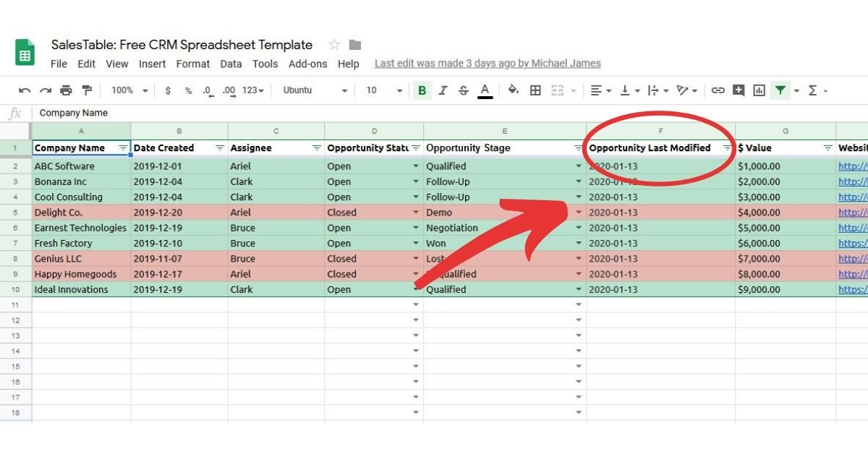Insert a chart
The height and width of the screenshot is (454, 868).
pos(758,90)
